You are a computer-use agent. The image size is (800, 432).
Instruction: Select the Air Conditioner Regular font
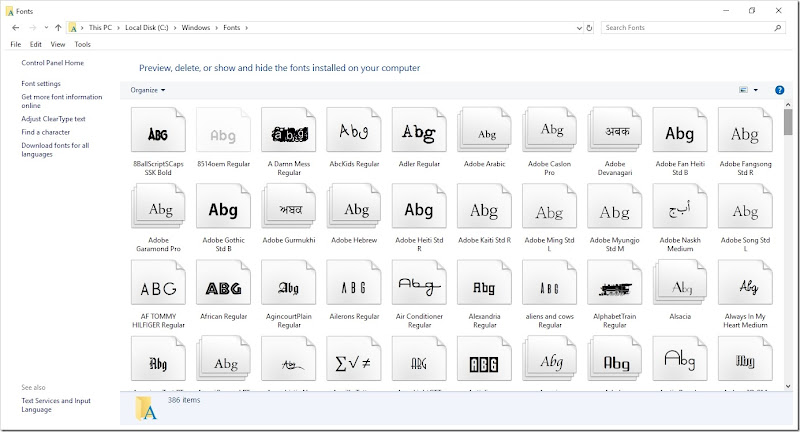(419, 283)
